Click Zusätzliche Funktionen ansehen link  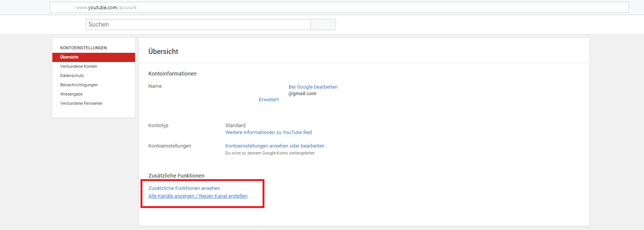pyautogui.click(x=184, y=188)
